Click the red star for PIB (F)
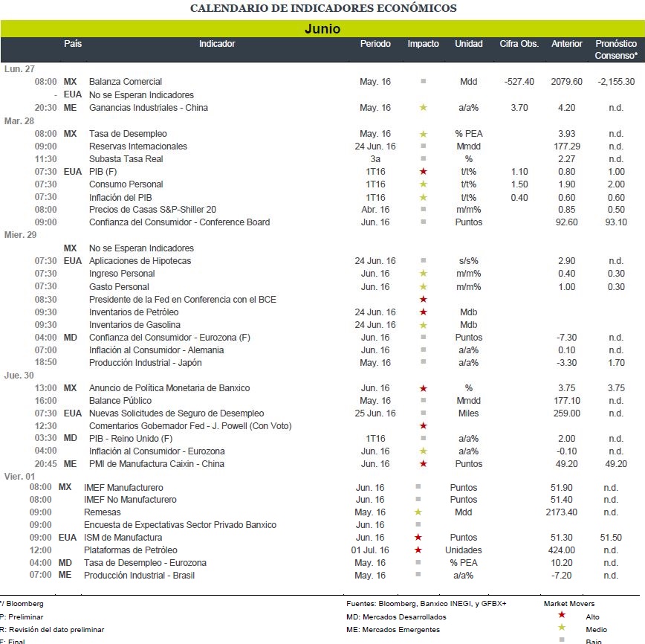645x644 pixels. [423, 171]
